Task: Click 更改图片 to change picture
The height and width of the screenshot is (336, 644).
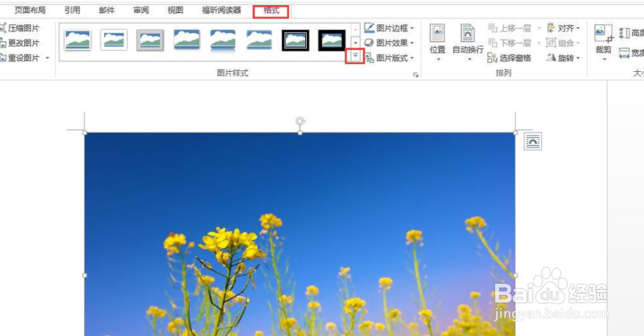Action: (21, 43)
